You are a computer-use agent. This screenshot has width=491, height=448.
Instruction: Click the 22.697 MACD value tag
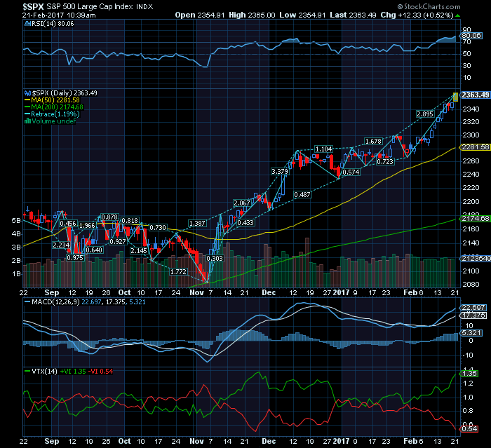point(473,308)
